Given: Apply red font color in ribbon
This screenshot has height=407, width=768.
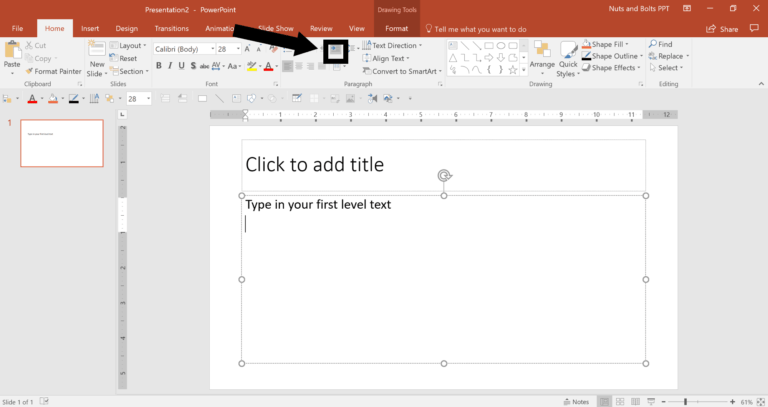Looking at the screenshot, I should click(x=268, y=66).
